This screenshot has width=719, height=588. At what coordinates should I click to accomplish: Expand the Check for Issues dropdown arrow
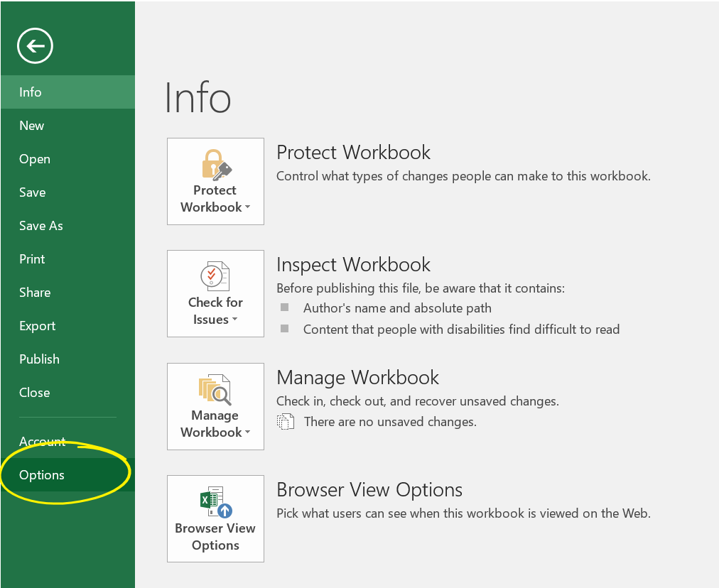[234, 320]
